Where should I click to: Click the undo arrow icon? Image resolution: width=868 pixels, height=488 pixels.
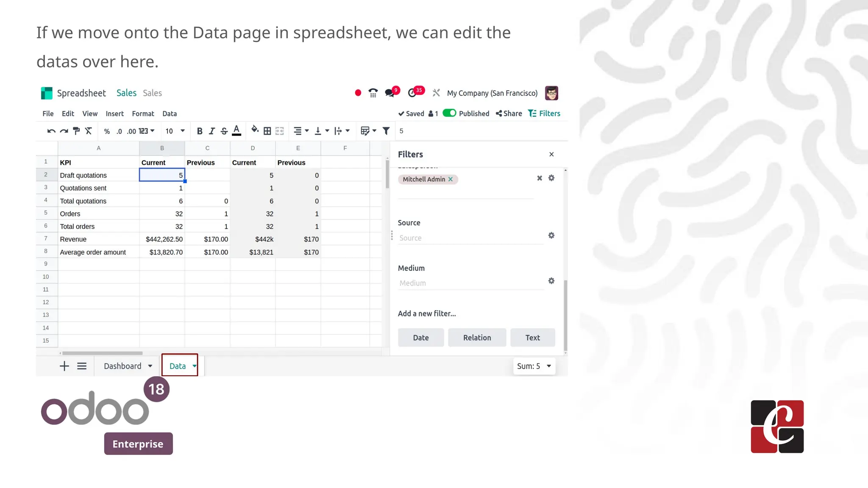tap(51, 131)
